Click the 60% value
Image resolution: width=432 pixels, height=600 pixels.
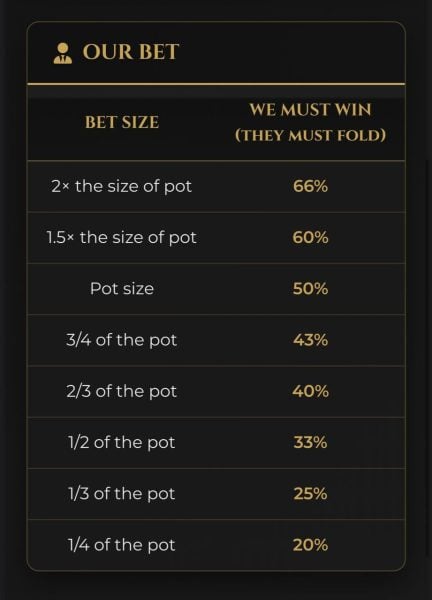click(x=310, y=238)
